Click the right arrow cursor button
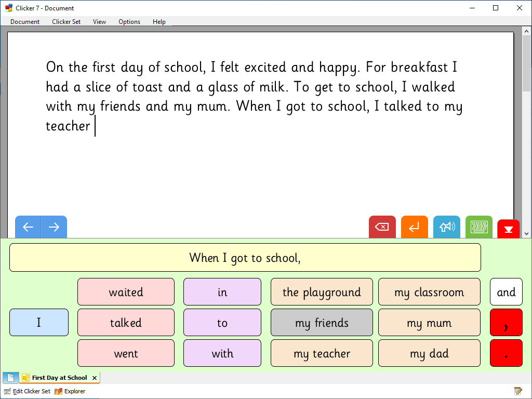532x399 pixels. (x=54, y=227)
